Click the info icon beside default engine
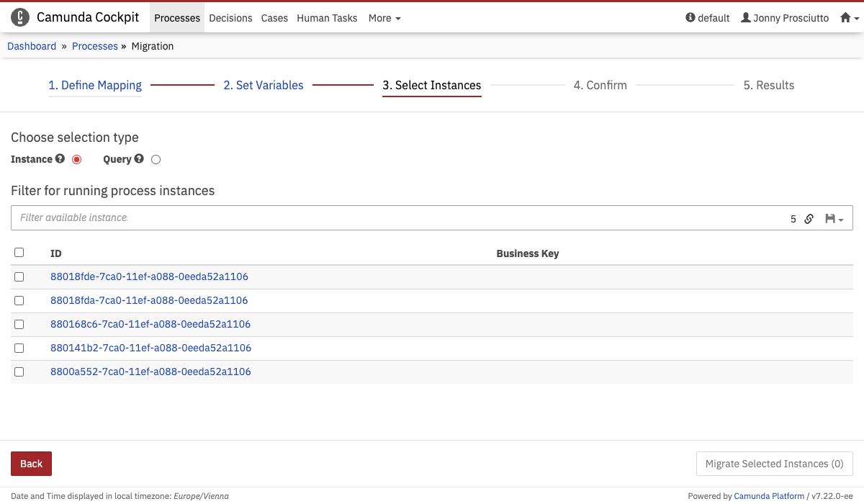This screenshot has width=864, height=504. pos(690,18)
